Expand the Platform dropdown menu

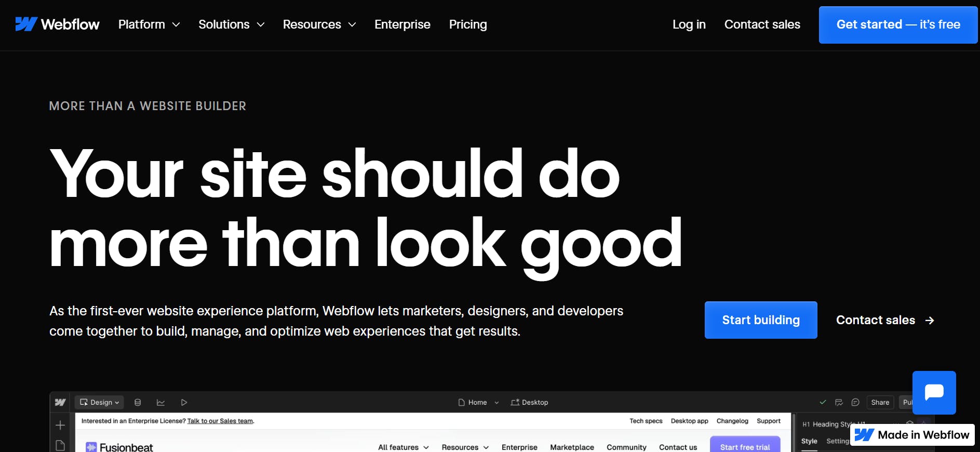149,24
